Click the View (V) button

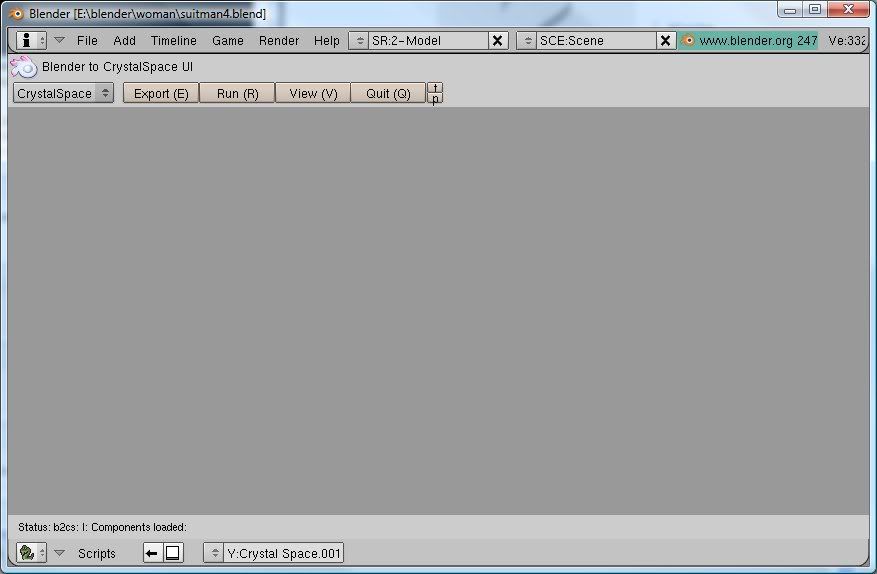[x=313, y=93]
